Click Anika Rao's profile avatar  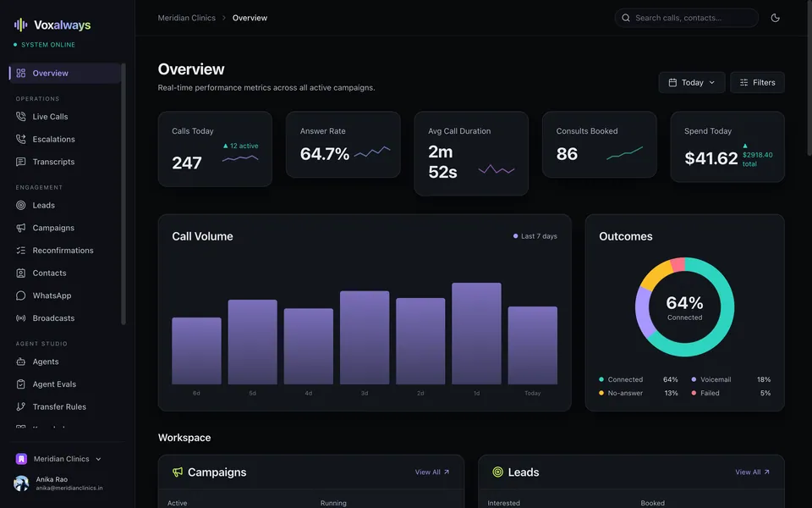(21, 483)
